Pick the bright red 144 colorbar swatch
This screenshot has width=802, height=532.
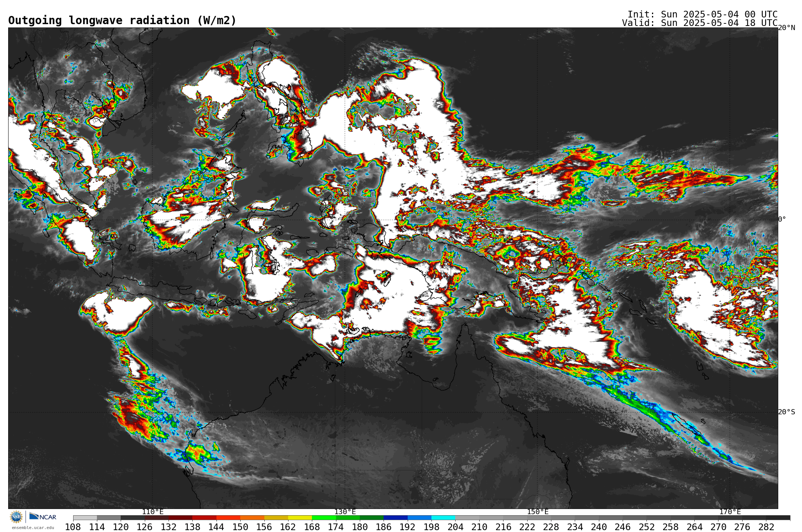(228, 518)
